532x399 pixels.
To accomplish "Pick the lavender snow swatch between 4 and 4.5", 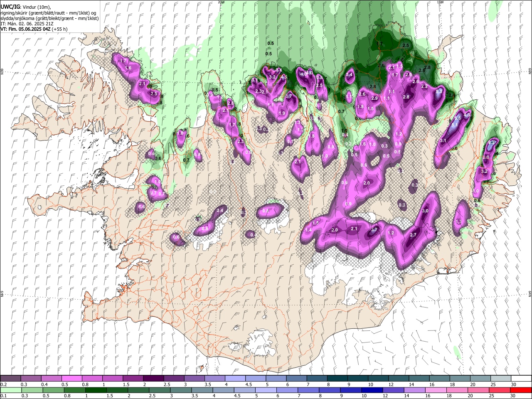I will click(234, 379).
